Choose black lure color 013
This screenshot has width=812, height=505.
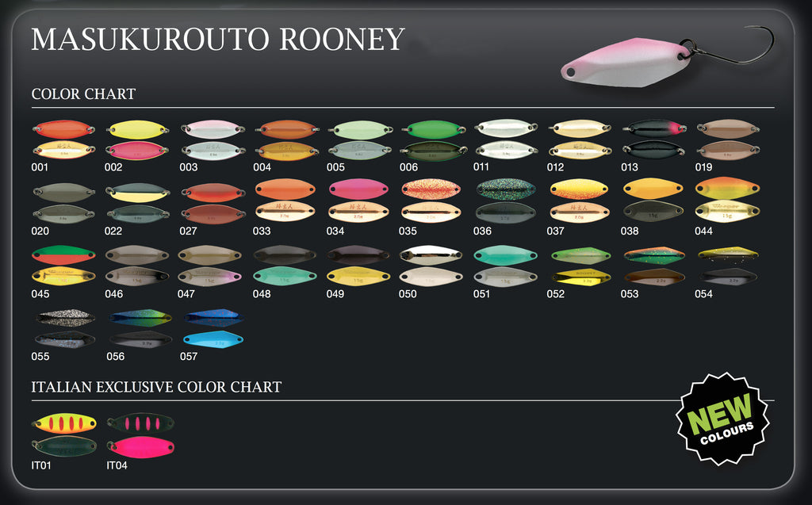click(x=654, y=140)
